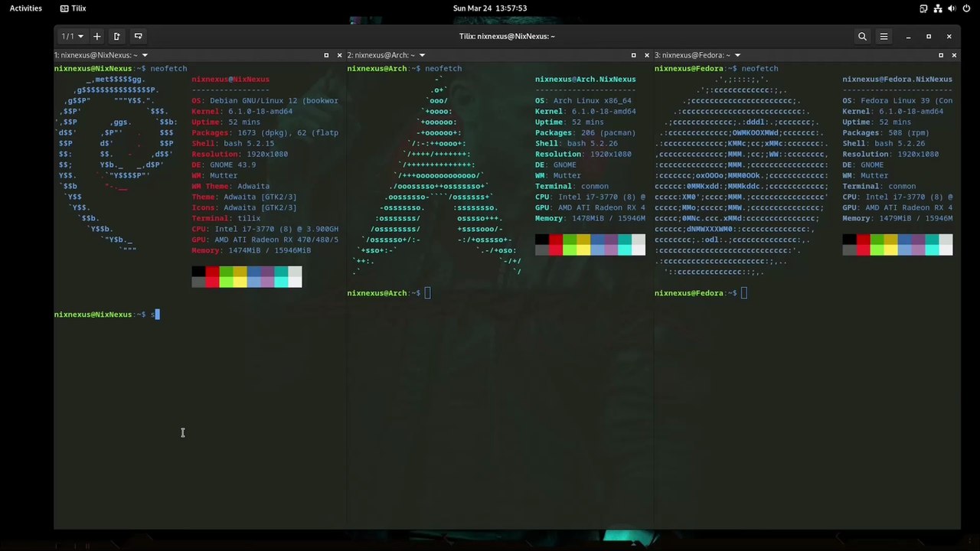The height and width of the screenshot is (551, 980).
Task: Maximize the nixnexus@Fedora terminal pane
Action: pos(941,55)
